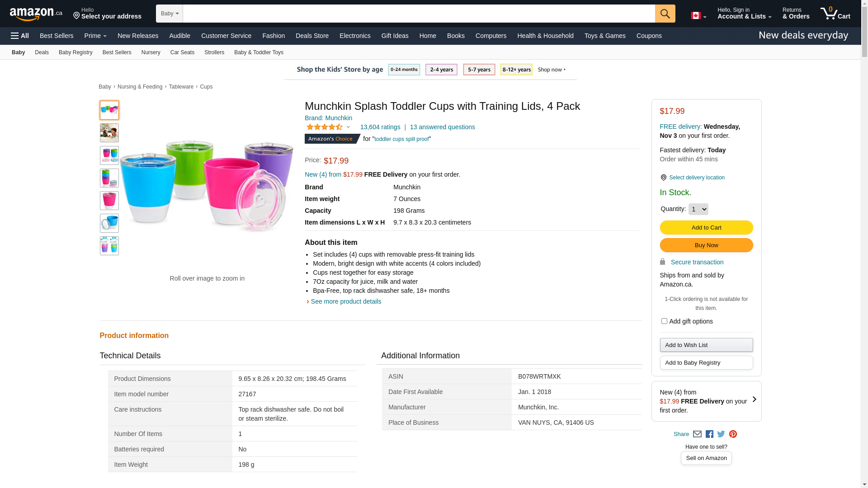The height and width of the screenshot is (488, 868).
Task: Click the magnifying glass search button
Action: point(665,14)
